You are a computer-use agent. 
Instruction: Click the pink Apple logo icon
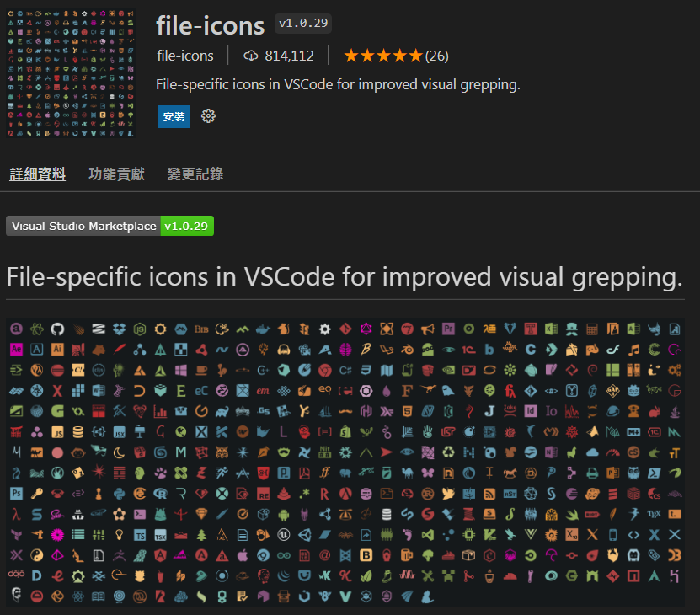(243, 555)
